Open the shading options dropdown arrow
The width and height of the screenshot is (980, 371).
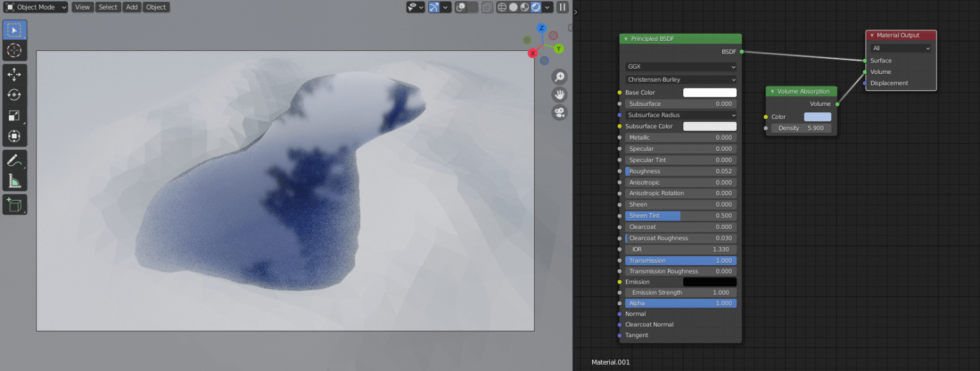click(547, 7)
